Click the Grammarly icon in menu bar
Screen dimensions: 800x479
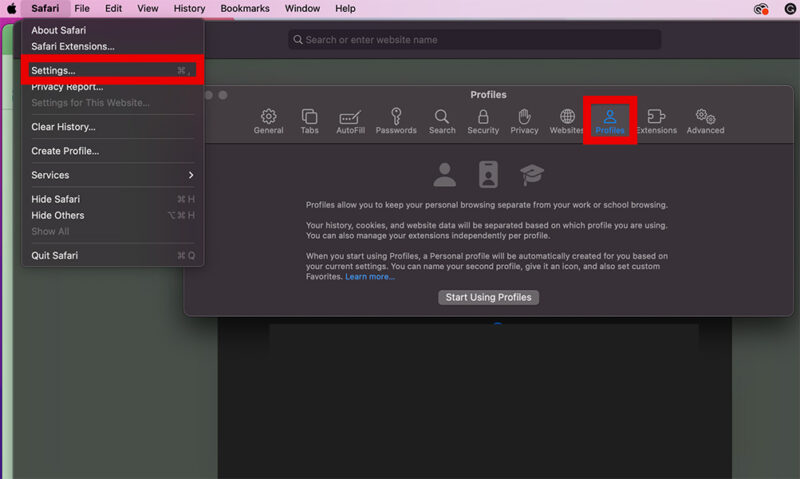click(x=790, y=8)
